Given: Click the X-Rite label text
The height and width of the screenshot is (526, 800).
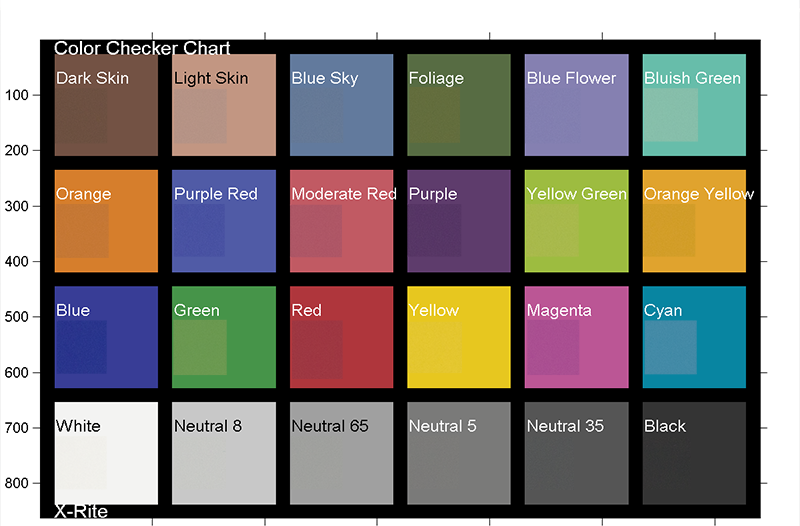Looking at the screenshot, I should pos(81,511).
